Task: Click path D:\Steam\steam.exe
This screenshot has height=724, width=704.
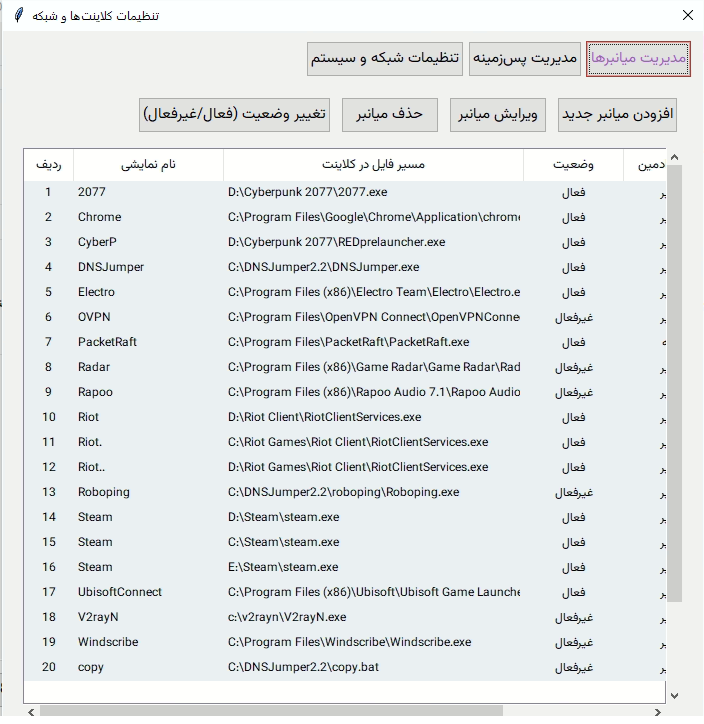Action: [283, 517]
